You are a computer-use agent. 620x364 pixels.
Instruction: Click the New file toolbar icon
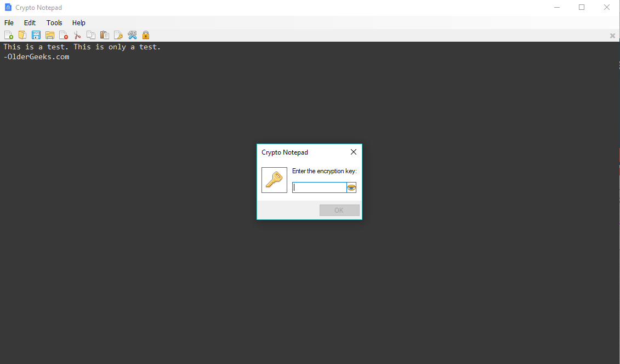9,35
